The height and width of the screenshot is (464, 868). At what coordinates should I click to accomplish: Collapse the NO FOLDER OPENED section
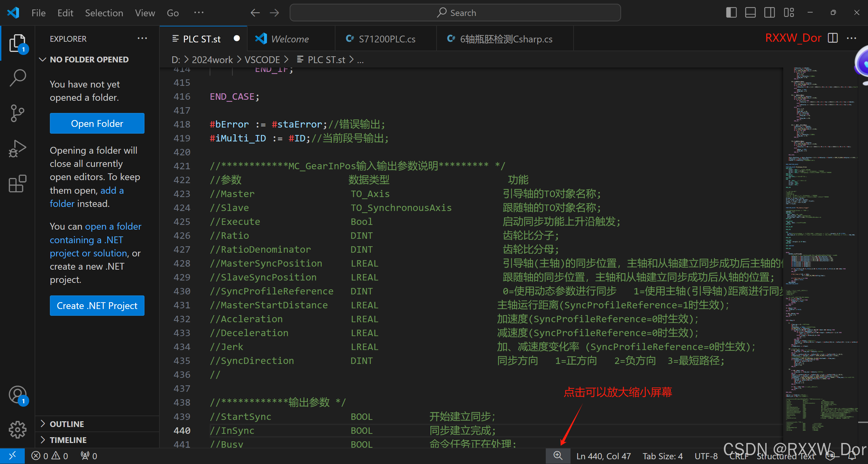point(89,59)
